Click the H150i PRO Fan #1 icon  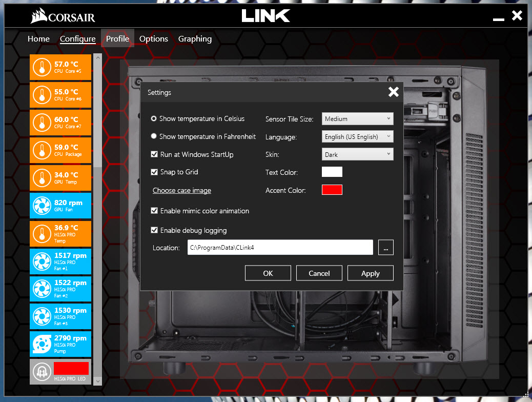click(x=42, y=262)
